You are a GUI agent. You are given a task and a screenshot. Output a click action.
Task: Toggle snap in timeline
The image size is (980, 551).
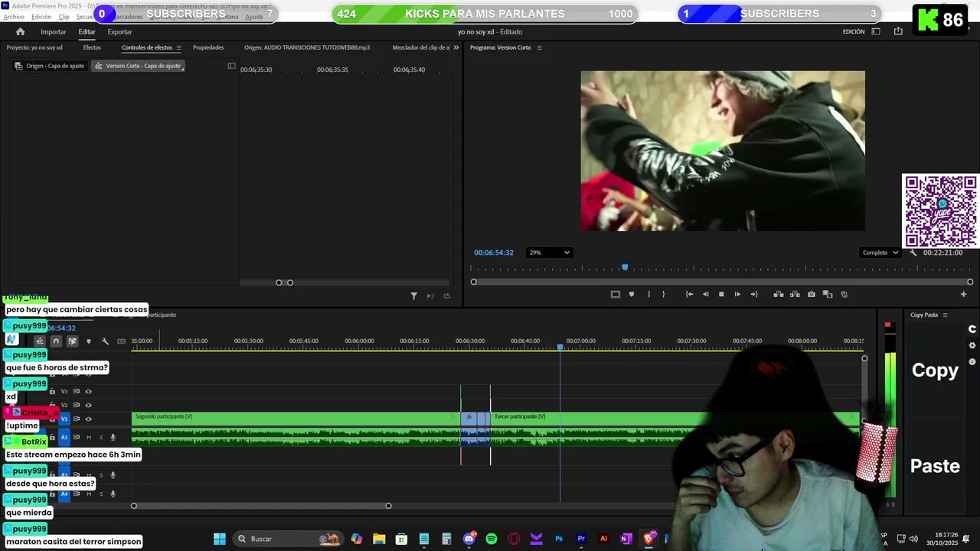56,341
